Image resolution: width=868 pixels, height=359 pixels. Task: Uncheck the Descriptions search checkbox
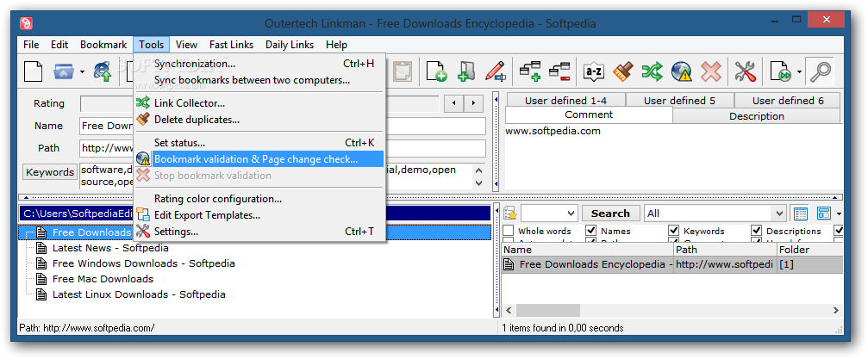[x=756, y=231]
